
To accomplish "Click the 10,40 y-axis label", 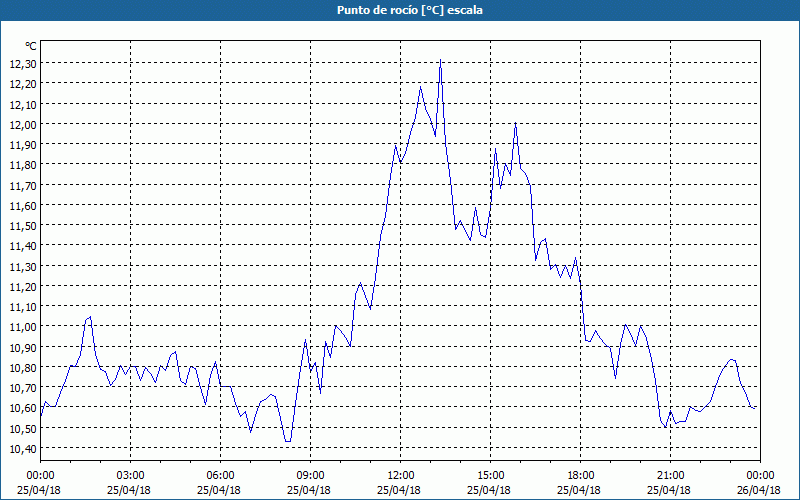I will pos(23,448).
